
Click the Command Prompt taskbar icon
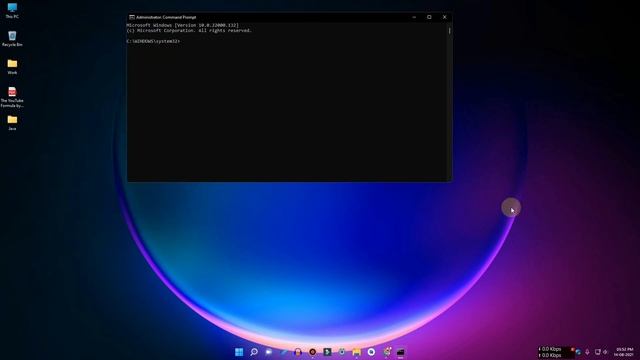point(400,352)
